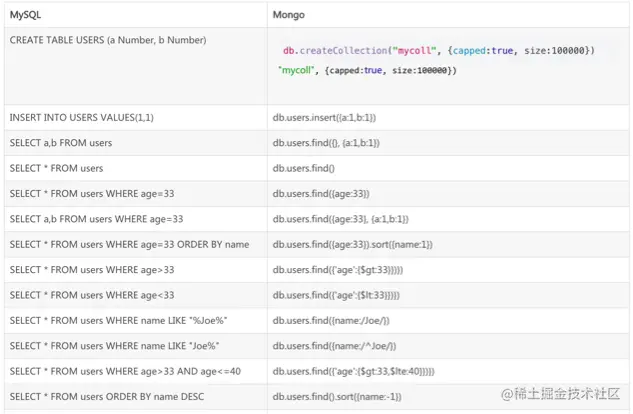Click the '$lt:33' Mongo query cell
The width and height of the screenshot is (633, 414).
tap(448, 295)
